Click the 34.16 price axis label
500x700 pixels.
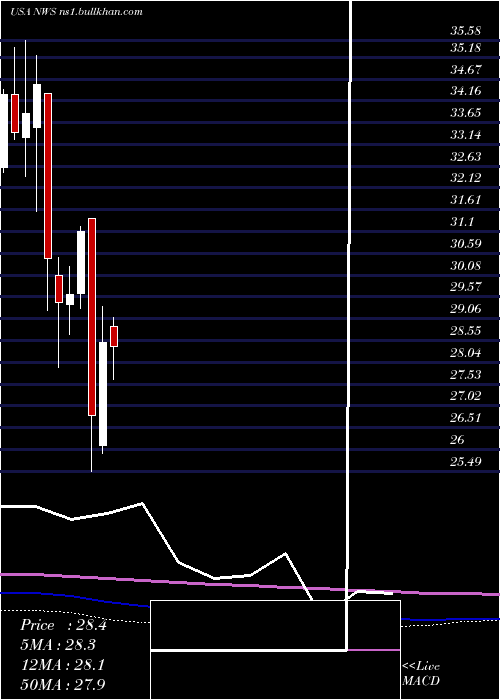(x=465, y=91)
